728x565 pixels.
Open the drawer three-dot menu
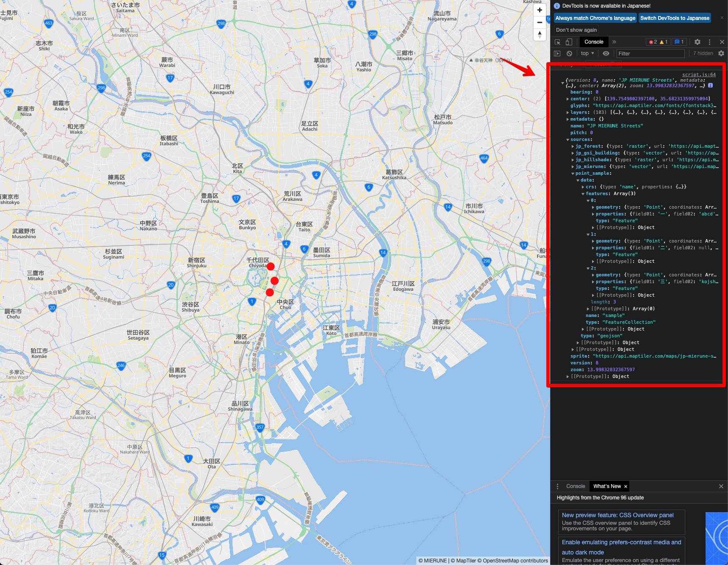click(557, 486)
